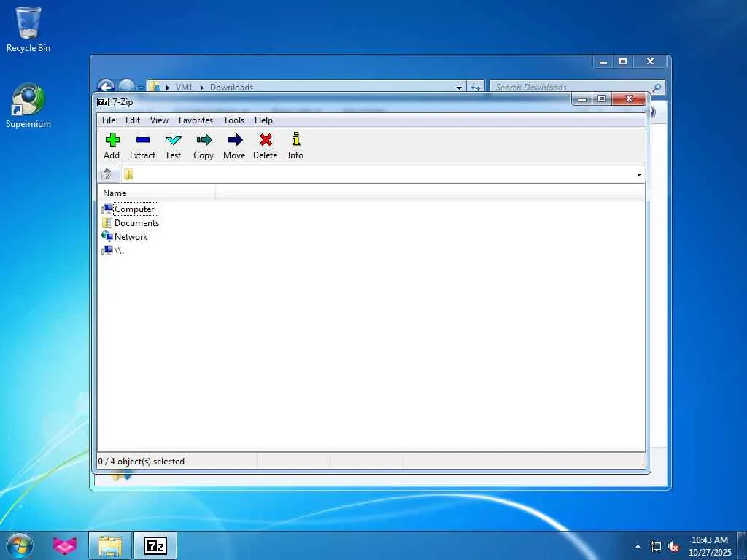Click the VM1 breadcrumb in Explorer
This screenshot has height=560, width=747.
point(184,87)
